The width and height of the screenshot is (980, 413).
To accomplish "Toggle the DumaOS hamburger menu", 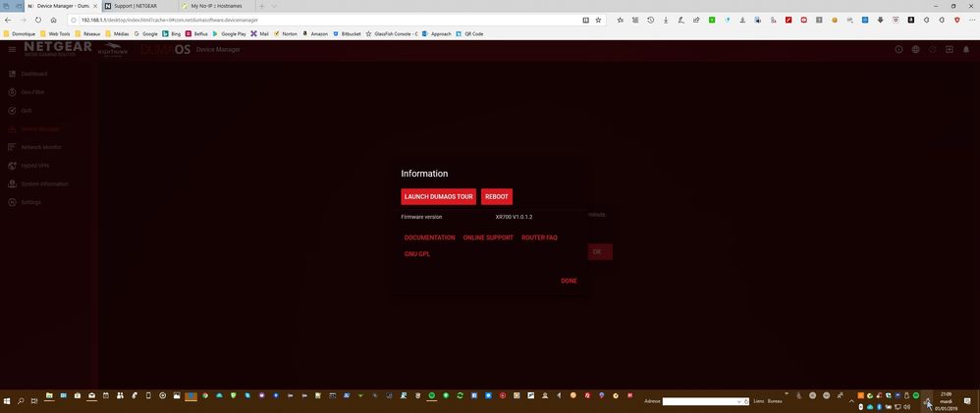I will (12, 49).
